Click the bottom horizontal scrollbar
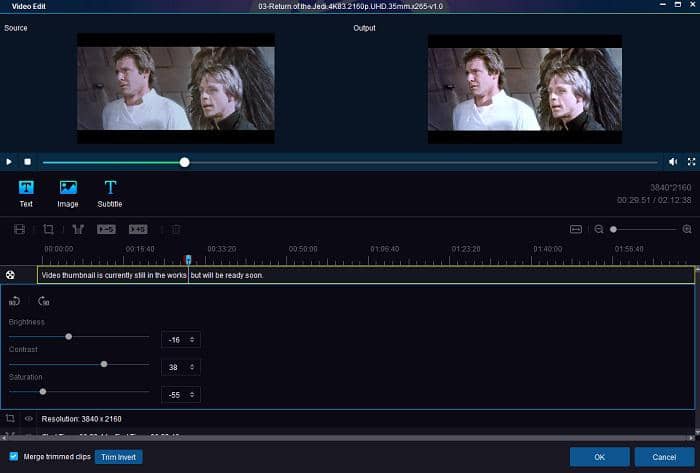Screen dimensions: 700x473 [x=348, y=438]
